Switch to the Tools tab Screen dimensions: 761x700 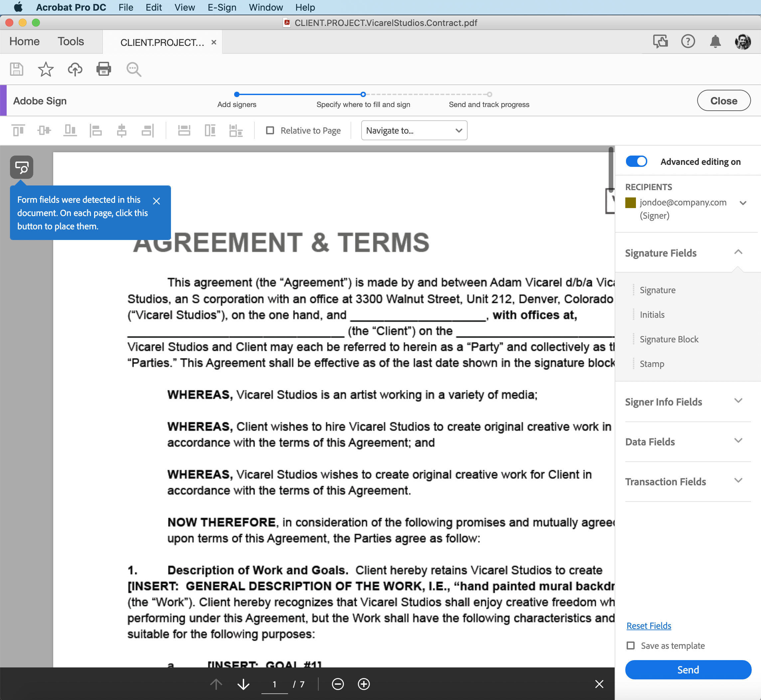[x=71, y=41]
